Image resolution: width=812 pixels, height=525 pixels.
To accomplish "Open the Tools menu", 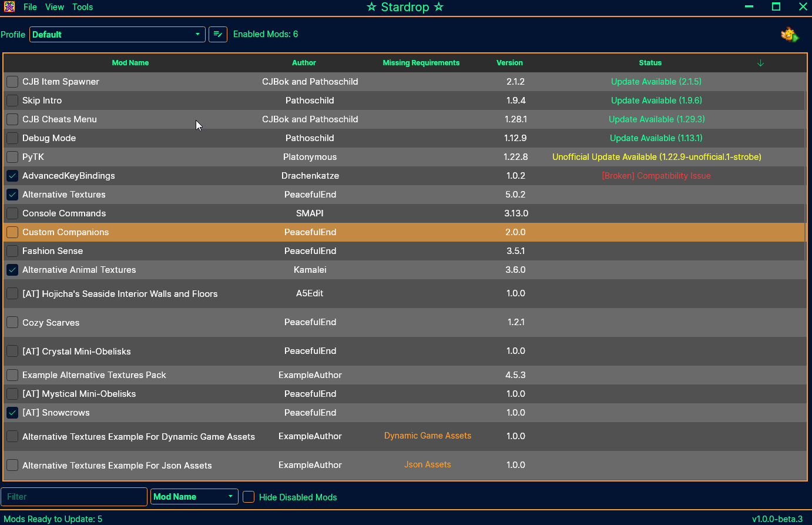I will click(x=83, y=7).
